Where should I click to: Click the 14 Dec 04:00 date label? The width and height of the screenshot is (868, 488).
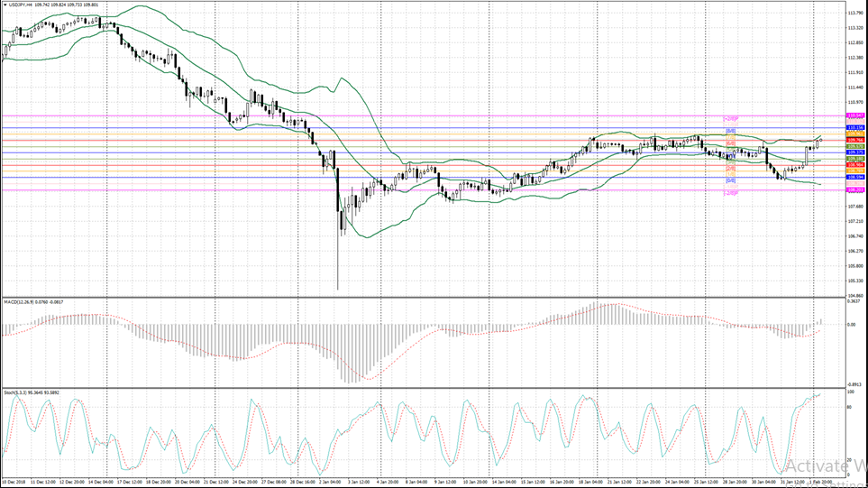(100, 483)
